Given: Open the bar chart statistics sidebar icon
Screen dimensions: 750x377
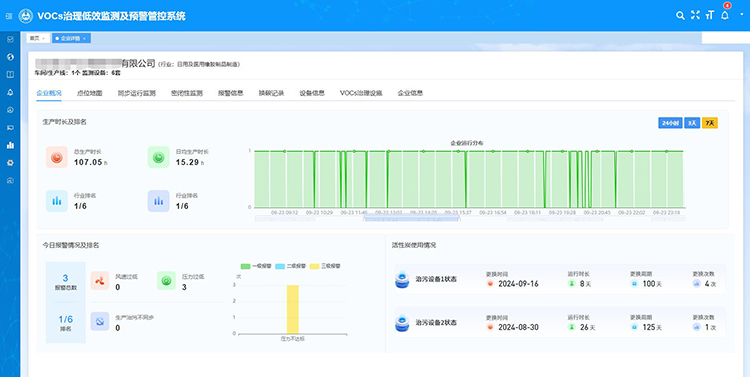Looking at the screenshot, I should (10, 145).
